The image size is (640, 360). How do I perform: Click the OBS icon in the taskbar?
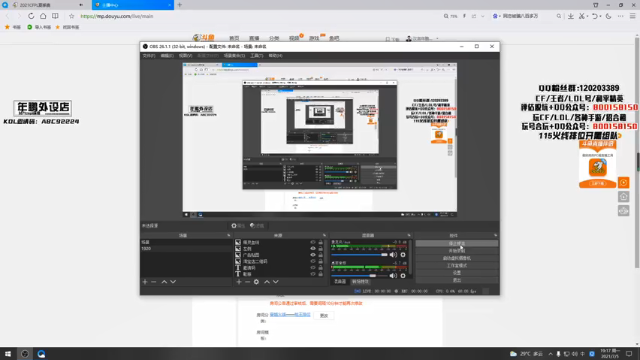pos(25,354)
